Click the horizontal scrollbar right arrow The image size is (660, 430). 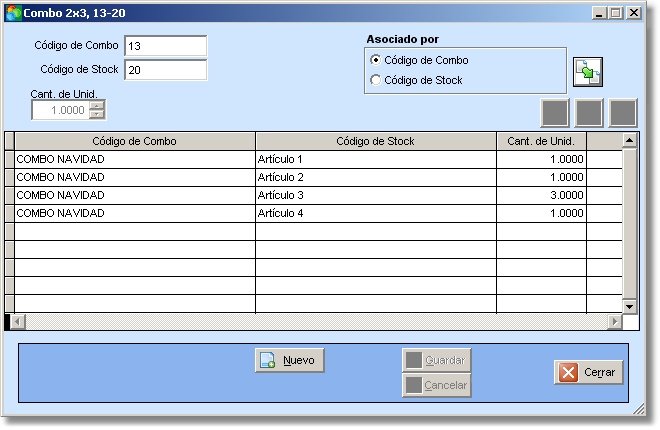[614, 322]
